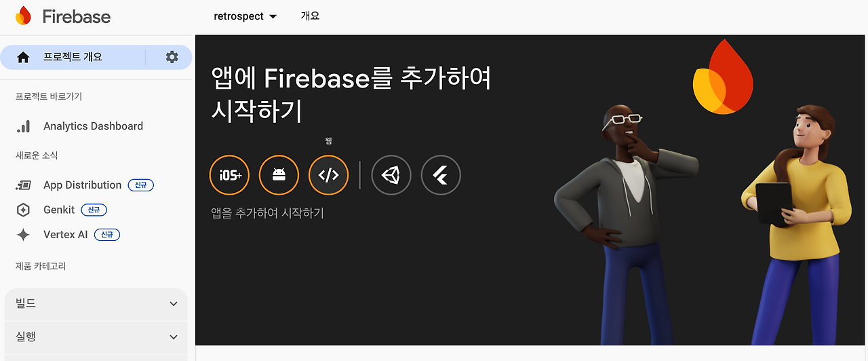Click the Firebase flame illustration in banner
This screenshot has width=868, height=361.
tap(722, 76)
